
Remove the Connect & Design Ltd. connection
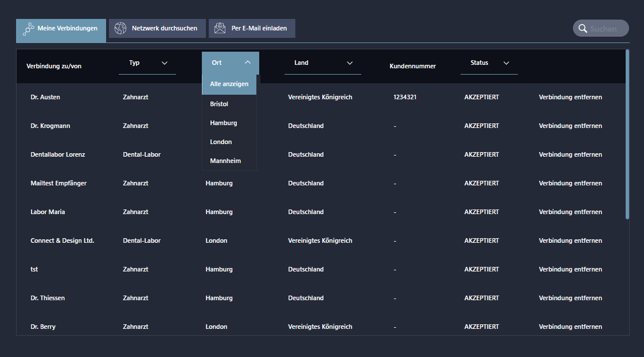coord(570,240)
